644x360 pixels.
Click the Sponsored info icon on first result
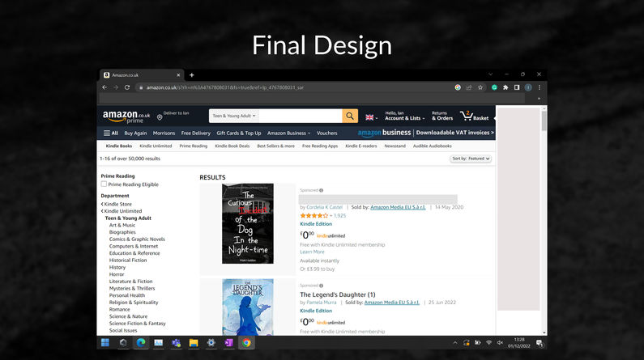click(321, 190)
